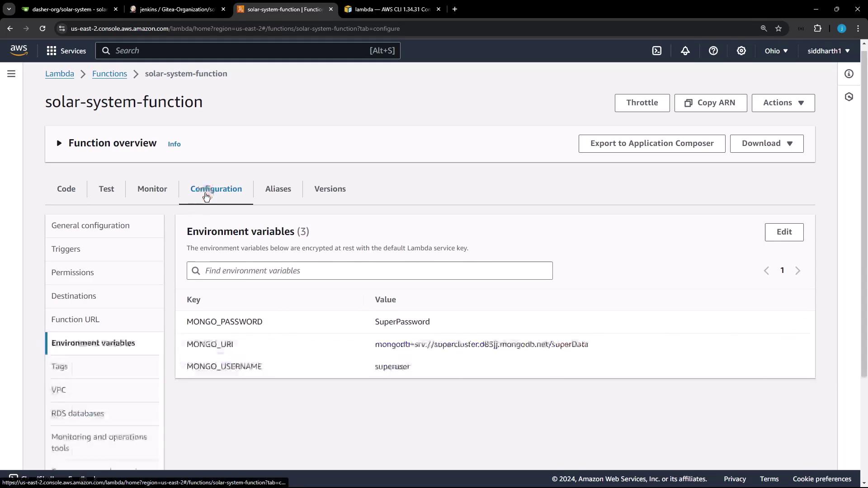This screenshot has width=868, height=488.
Task: Expand the Function overview section
Action: click(59, 143)
